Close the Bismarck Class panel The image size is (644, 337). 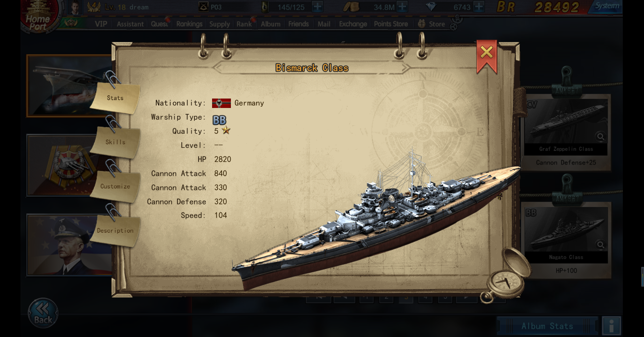point(486,53)
